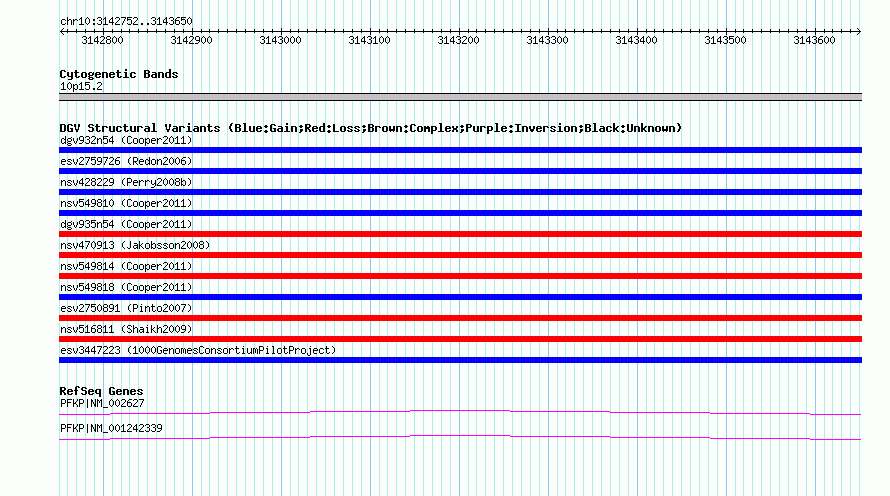Select variant label nsv549814 (Cooper2011)
Image resolution: width=890 pixels, height=496 pixels.
point(126,266)
